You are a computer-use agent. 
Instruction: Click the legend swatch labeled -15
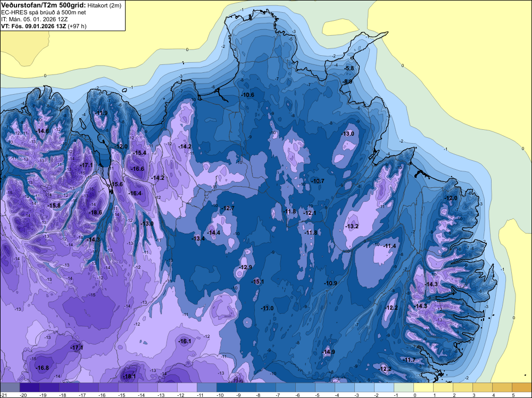point(128,387)
